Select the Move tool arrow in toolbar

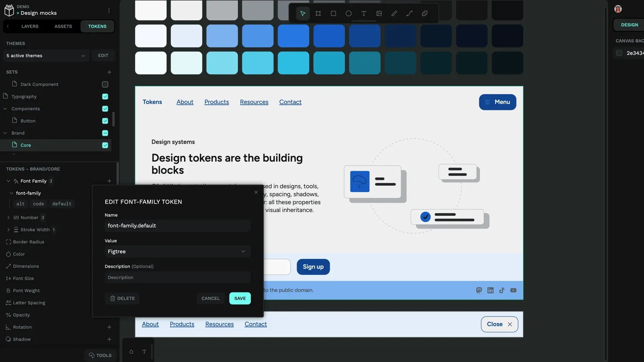(x=303, y=14)
